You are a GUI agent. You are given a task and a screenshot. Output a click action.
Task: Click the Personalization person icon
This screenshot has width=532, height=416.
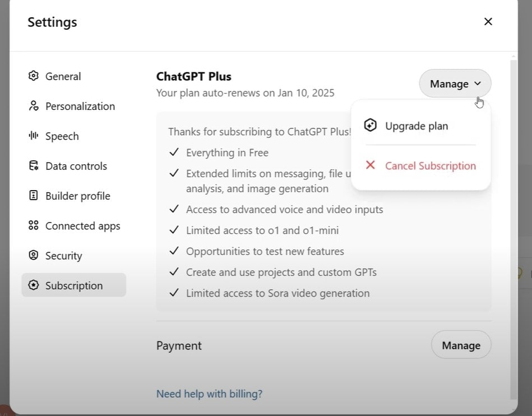click(34, 106)
